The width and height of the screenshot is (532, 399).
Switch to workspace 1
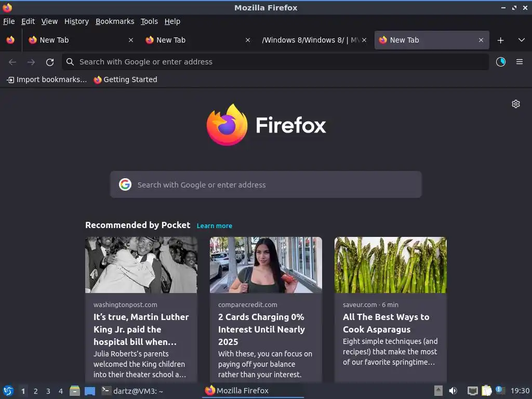(23, 391)
